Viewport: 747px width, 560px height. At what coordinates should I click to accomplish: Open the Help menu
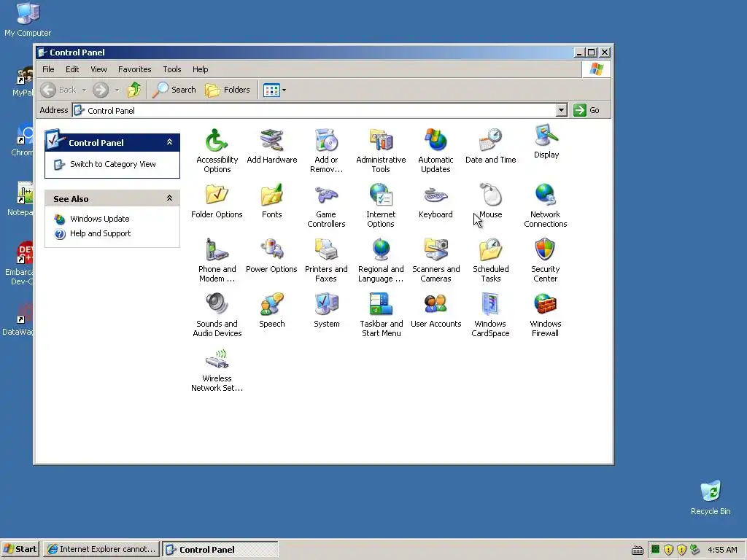200,69
